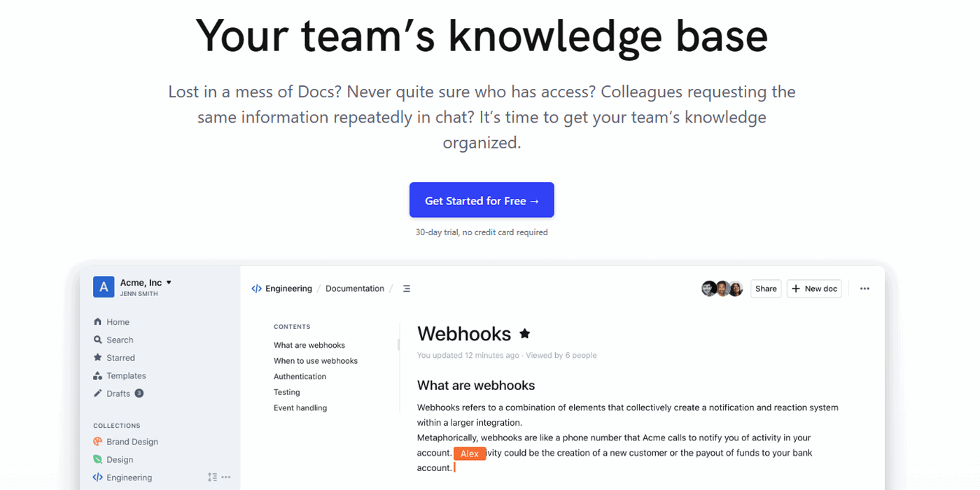Open the three-dot menu next to Engineering collection
The width and height of the screenshot is (980, 490).
point(225,477)
